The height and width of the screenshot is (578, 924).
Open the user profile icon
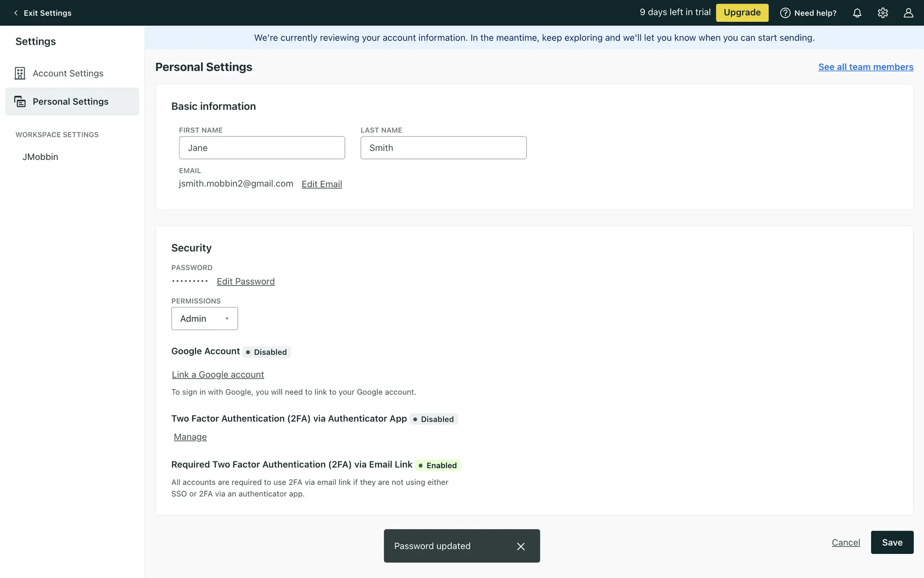pos(908,13)
